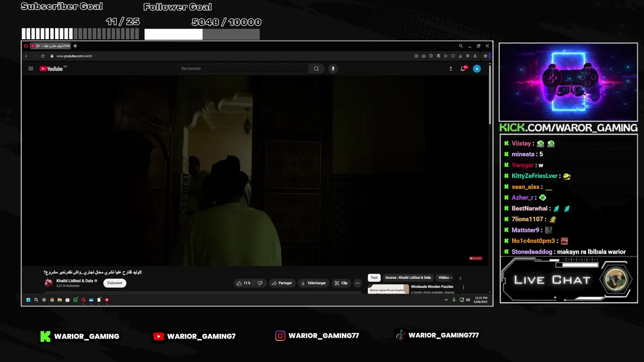Open Chrome from the taskbar
The image size is (644, 362).
pos(52,300)
